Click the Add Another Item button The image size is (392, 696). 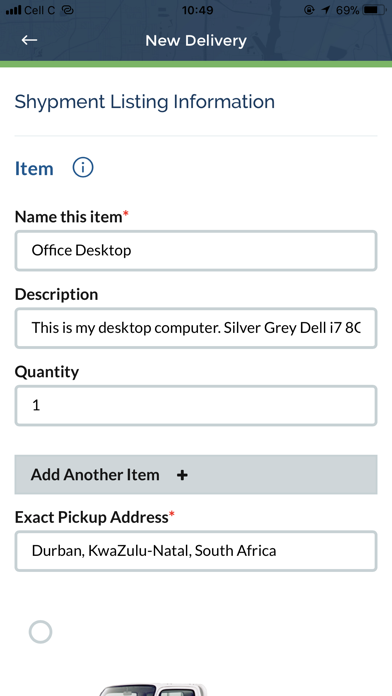[x=196, y=475]
